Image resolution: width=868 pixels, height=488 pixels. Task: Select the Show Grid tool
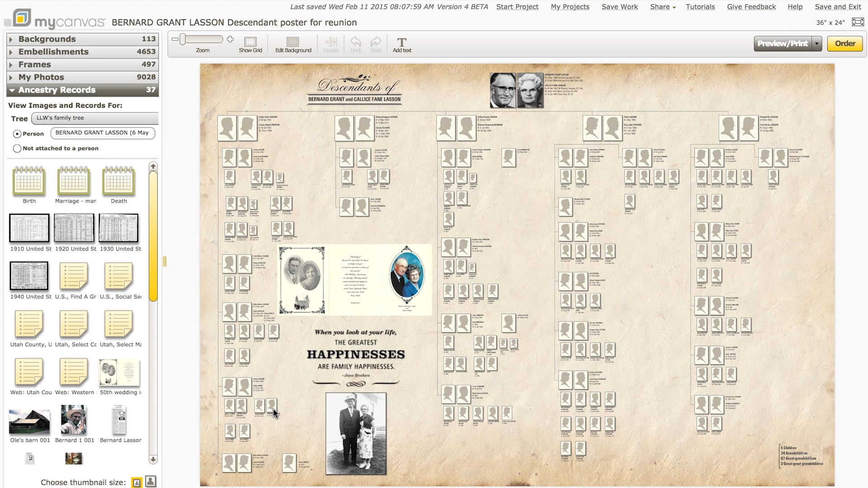(250, 43)
